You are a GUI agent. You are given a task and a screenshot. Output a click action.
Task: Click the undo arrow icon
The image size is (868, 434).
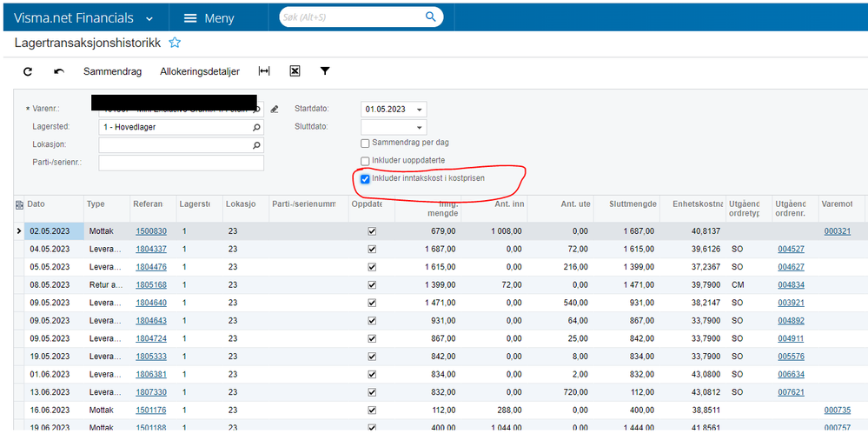point(59,71)
